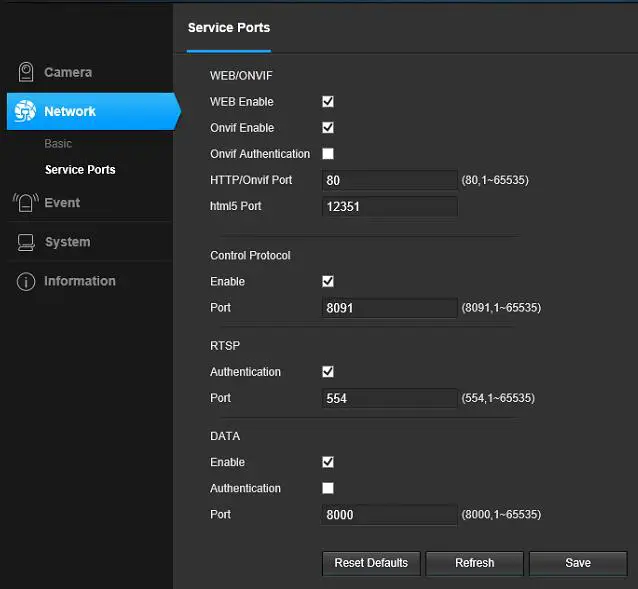
Task: Click the HTTP/Onvif Port input field
Action: [x=390, y=181]
